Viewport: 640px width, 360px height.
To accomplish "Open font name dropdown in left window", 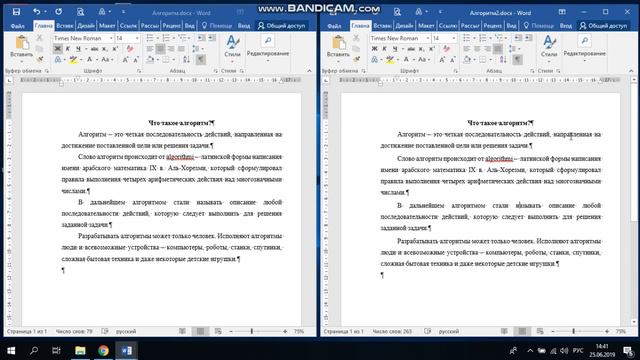I will click(x=111, y=38).
